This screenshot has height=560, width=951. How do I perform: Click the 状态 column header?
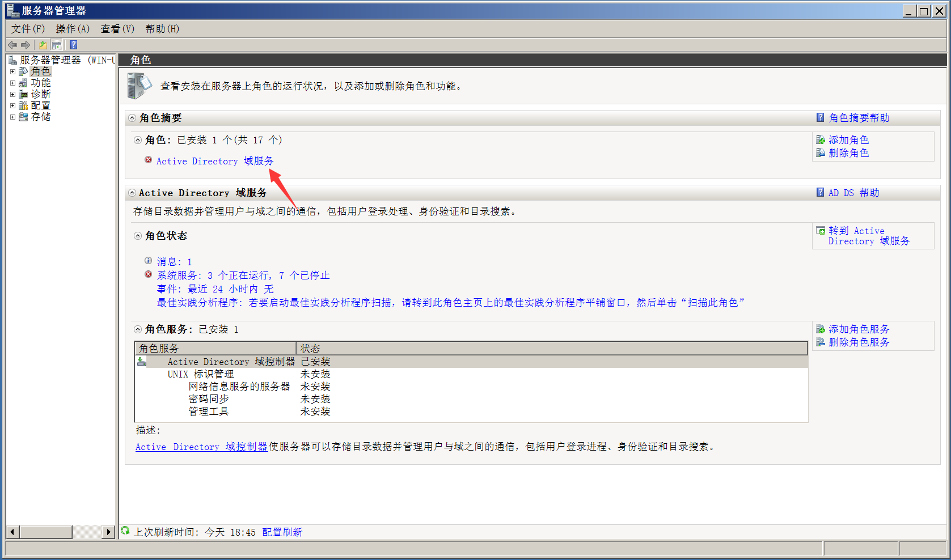coord(552,348)
